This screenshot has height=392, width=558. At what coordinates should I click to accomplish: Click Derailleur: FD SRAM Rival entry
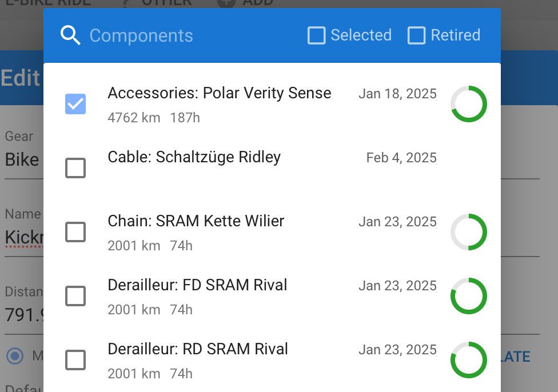197,286
